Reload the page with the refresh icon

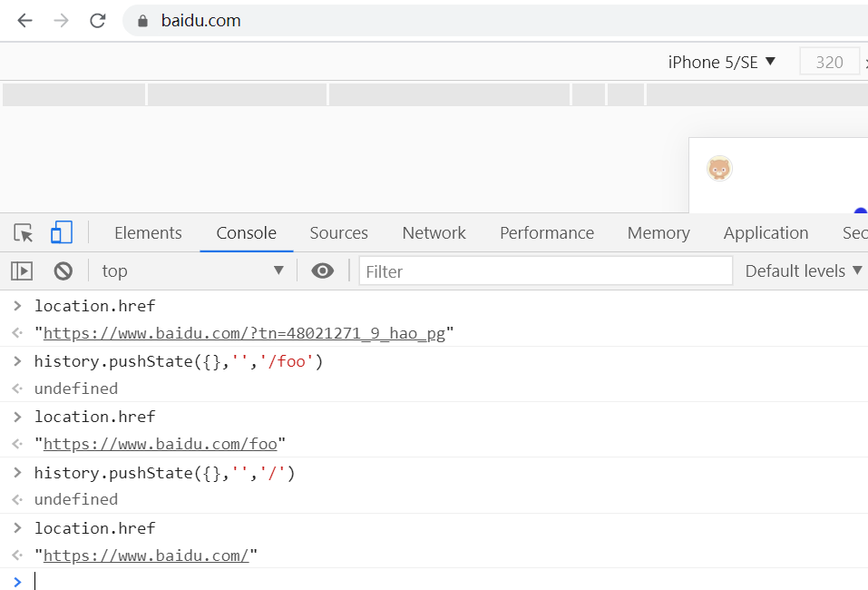98,21
